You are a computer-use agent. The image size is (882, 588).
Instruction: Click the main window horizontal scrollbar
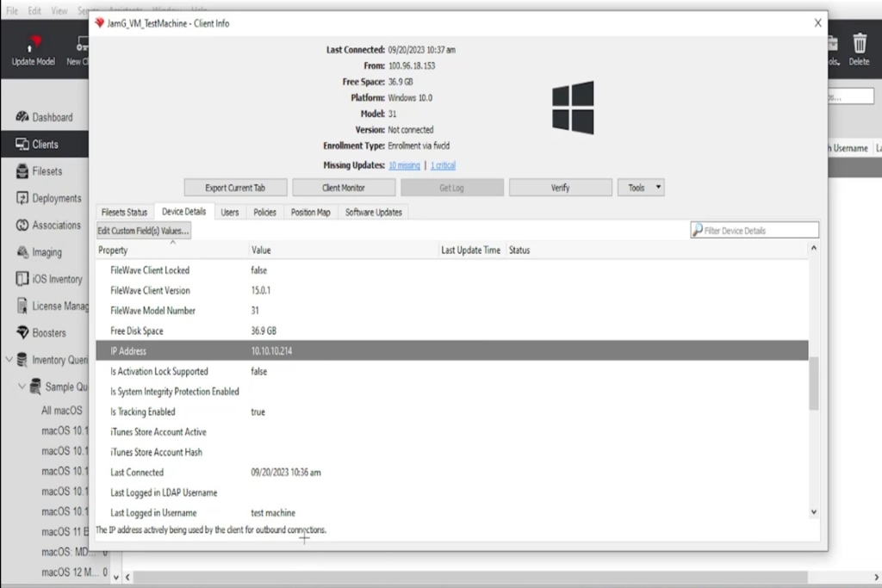[470, 578]
